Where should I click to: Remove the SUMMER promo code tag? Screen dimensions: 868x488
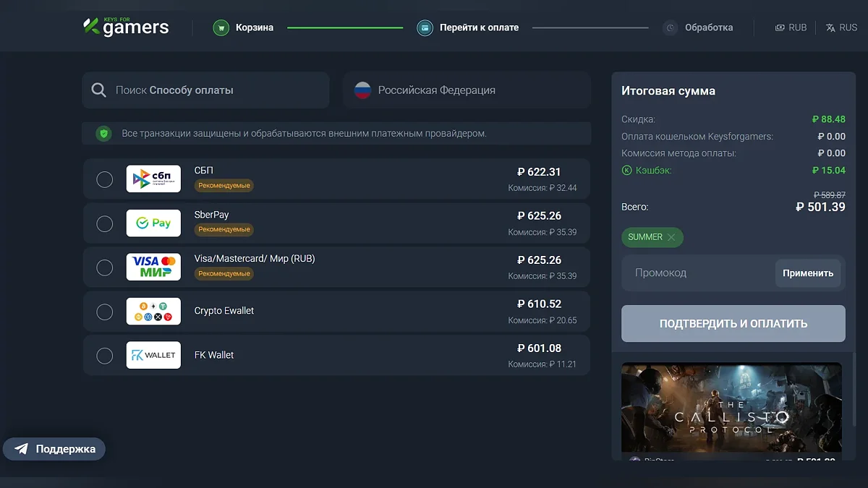click(x=671, y=237)
